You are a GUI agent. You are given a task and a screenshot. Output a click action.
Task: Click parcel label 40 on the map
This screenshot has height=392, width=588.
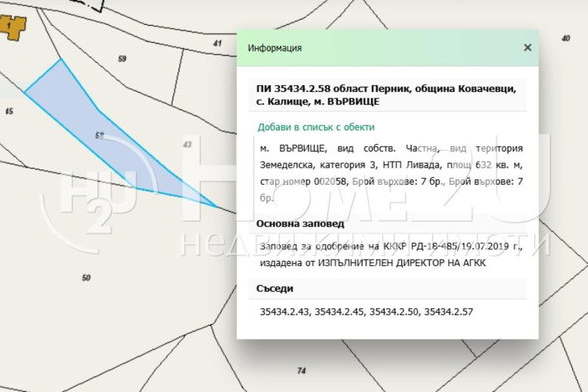click(566, 38)
